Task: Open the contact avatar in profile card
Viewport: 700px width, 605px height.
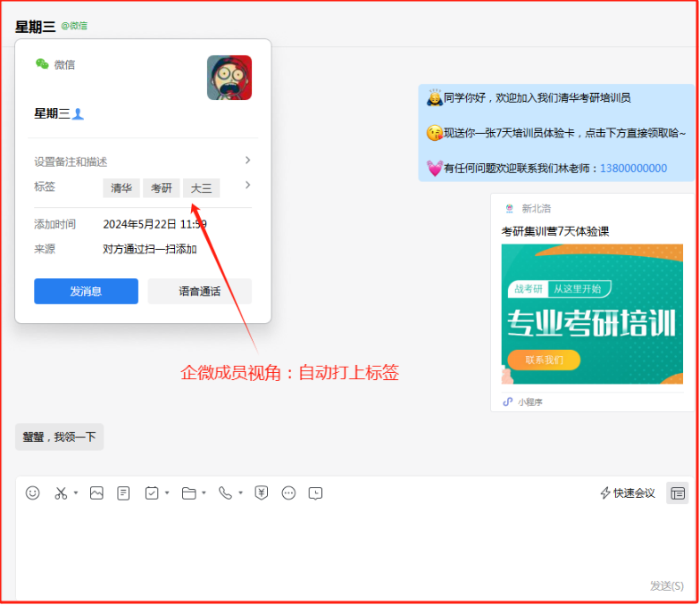Action: 229,78
